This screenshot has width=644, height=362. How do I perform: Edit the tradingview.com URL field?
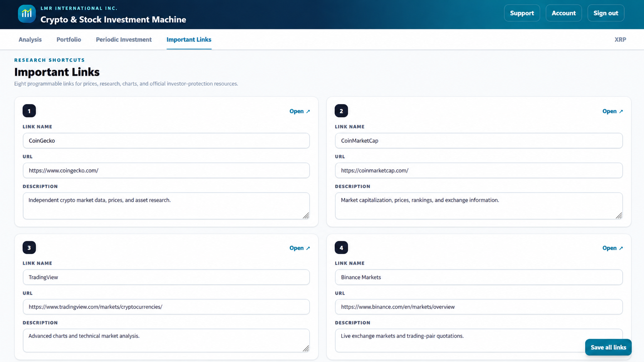tap(166, 307)
